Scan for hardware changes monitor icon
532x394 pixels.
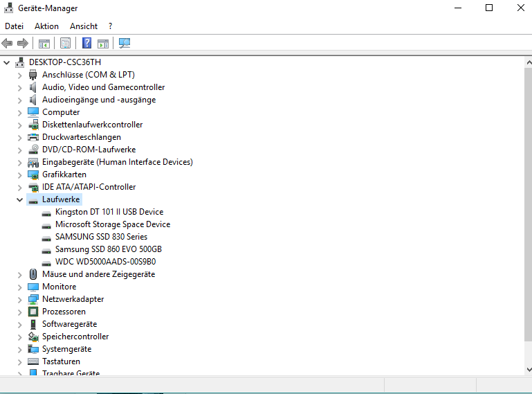click(125, 43)
